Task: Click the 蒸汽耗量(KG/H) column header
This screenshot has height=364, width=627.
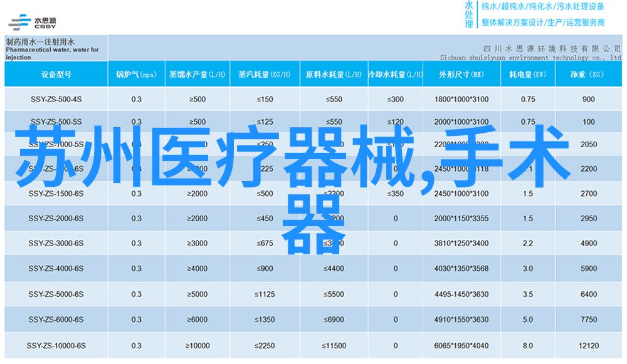Action: pyautogui.click(x=265, y=75)
